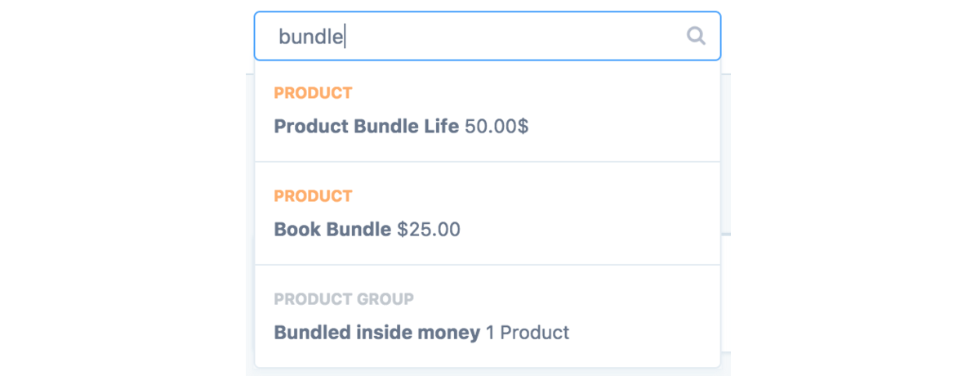This screenshot has width=980, height=376.
Task: Place cursor after the typed word 'bundle'
Action: [345, 36]
